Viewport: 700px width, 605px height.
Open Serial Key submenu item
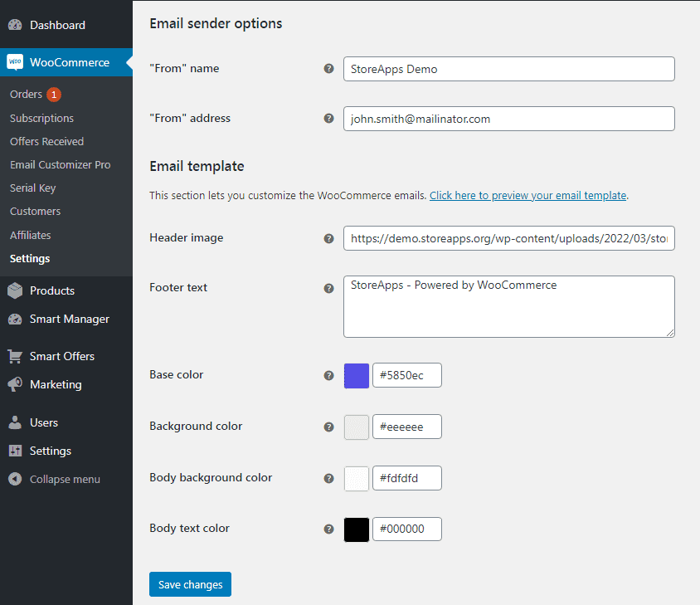(x=32, y=188)
